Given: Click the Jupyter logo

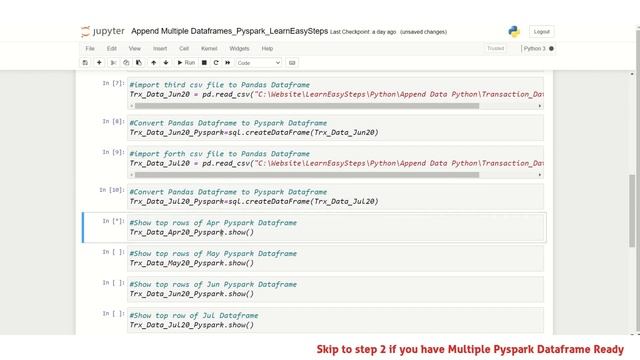Looking at the screenshot, I should click(x=103, y=31).
